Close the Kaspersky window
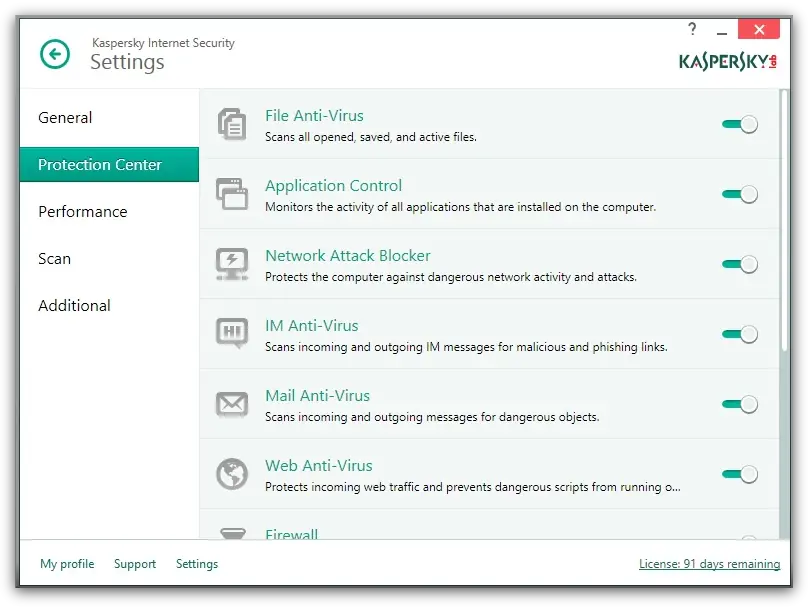 tap(759, 29)
